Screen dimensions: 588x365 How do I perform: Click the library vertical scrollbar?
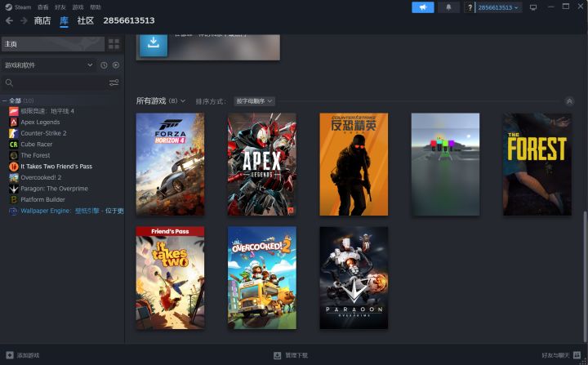coord(586,277)
